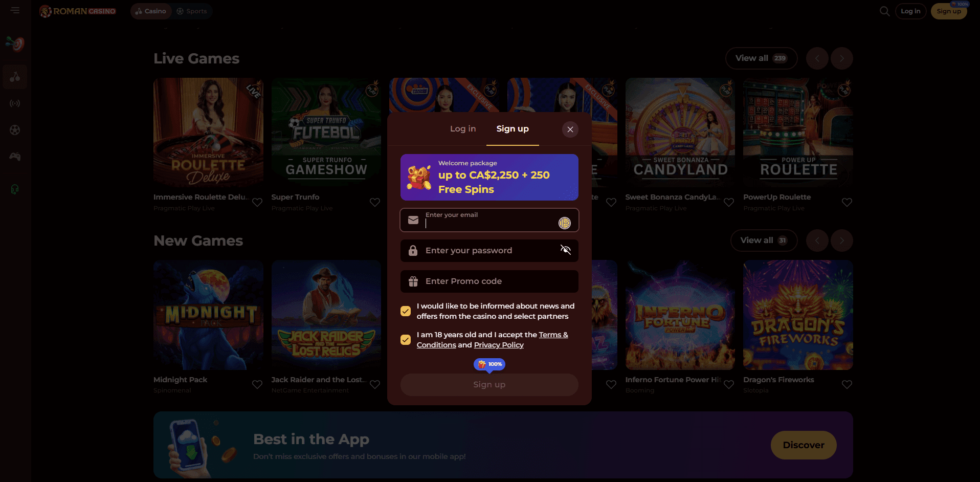Click the search magnifier icon
The height and width of the screenshot is (482, 980).
[x=884, y=11]
